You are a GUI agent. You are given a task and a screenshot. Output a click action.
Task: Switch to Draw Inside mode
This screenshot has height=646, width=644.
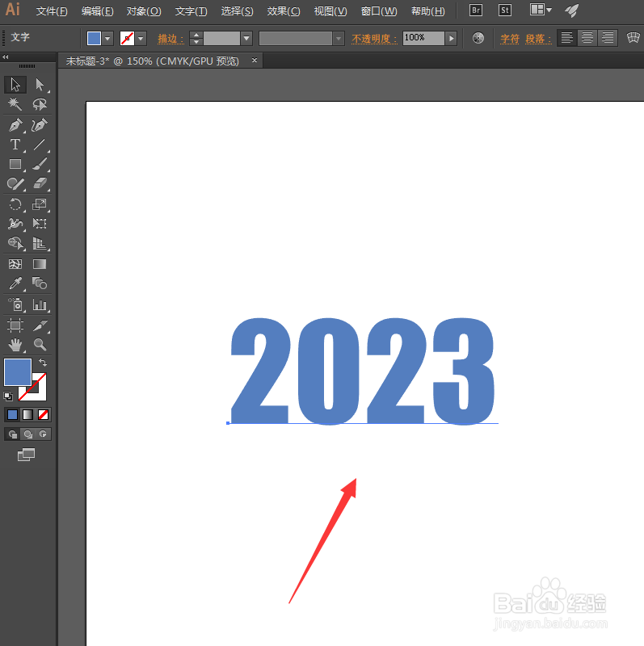pyautogui.click(x=43, y=434)
